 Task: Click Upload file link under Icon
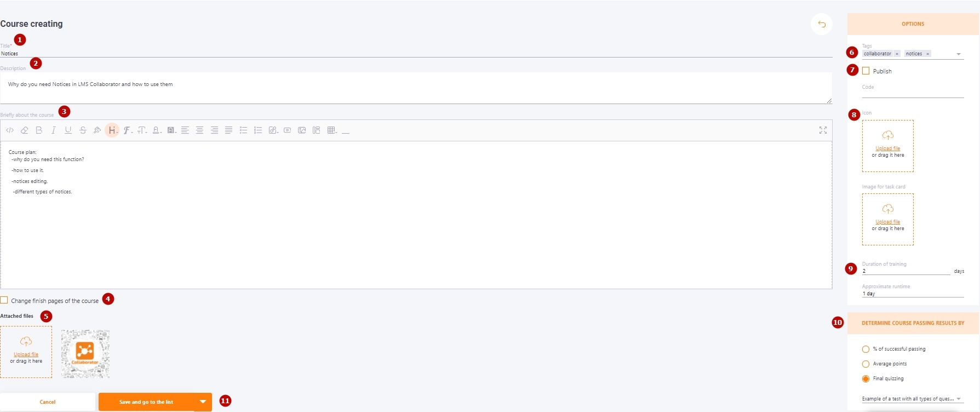click(x=887, y=148)
